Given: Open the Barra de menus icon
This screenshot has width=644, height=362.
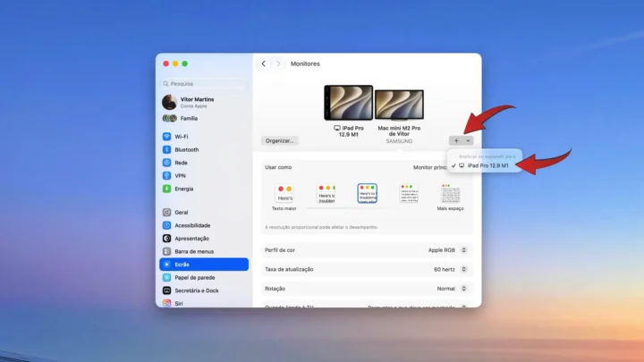Looking at the screenshot, I should coord(166,251).
